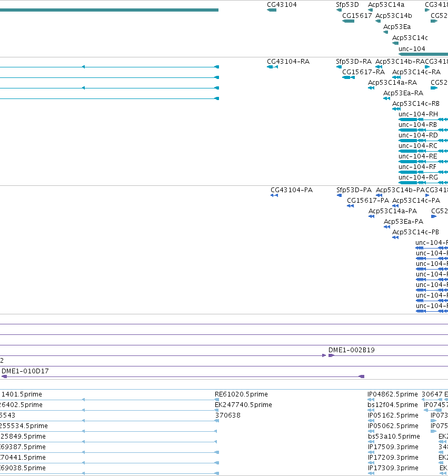Click the unc-104-RE transcript label
448x476 pixels.
click(418, 156)
